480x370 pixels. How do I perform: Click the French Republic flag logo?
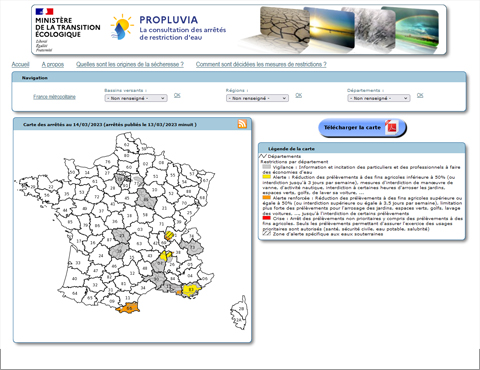click(44, 12)
